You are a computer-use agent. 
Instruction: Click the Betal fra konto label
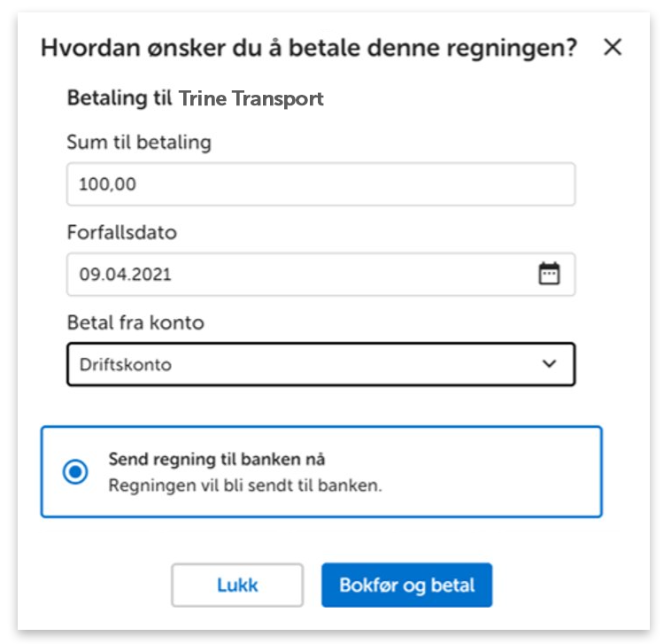[135, 322]
